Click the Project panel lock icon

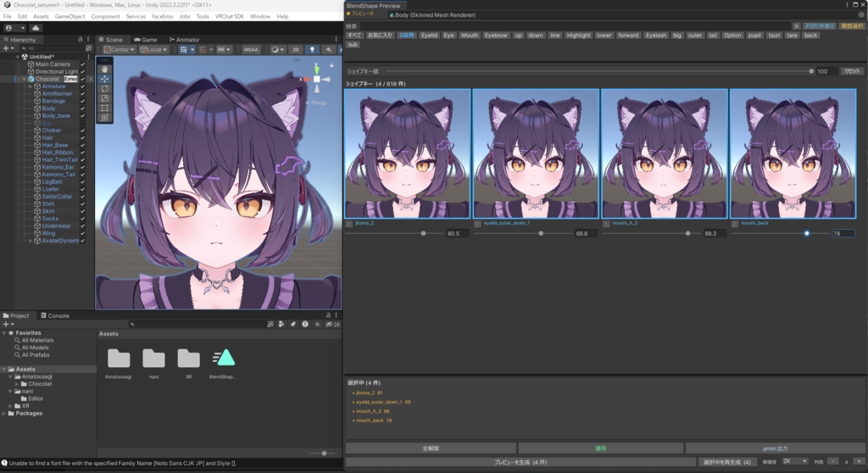tap(328, 315)
